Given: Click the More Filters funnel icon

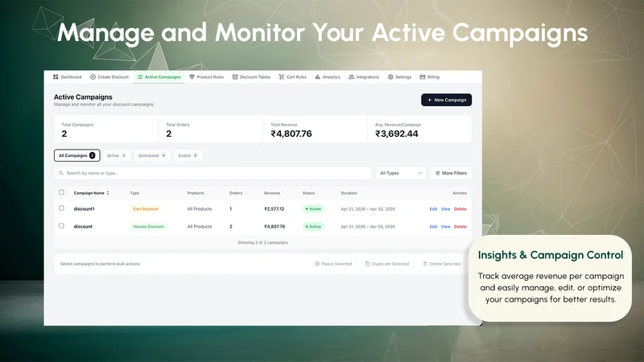Looking at the screenshot, I should point(437,173).
